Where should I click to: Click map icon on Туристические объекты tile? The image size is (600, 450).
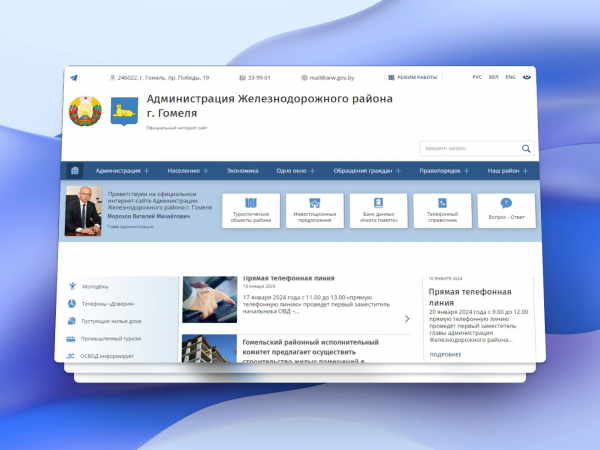[x=251, y=203]
